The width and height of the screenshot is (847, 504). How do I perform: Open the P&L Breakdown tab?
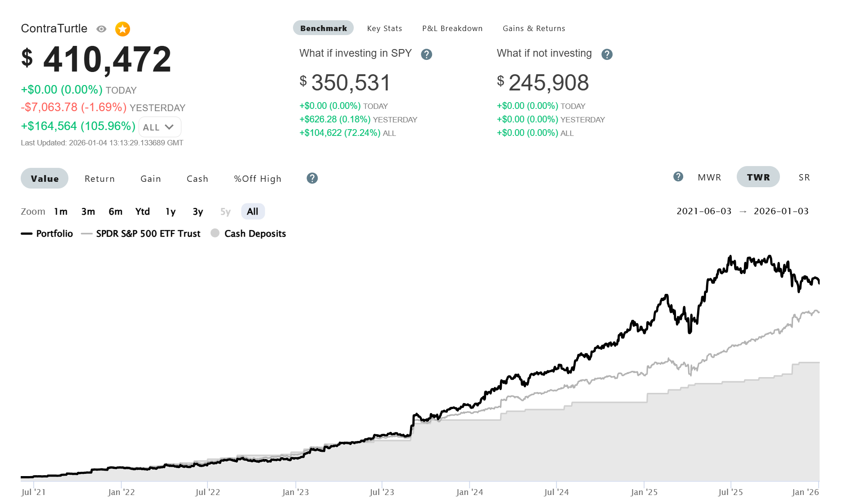coord(452,28)
